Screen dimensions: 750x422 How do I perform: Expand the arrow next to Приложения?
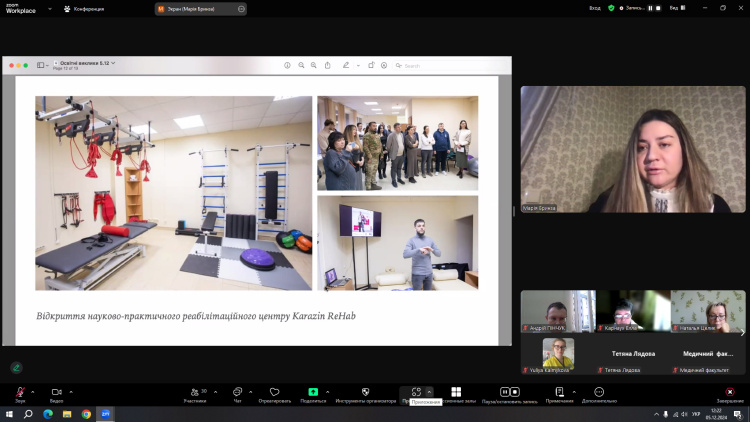coord(429,392)
